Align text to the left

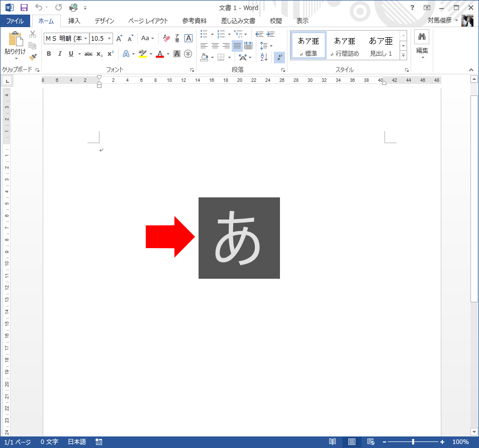(204, 46)
